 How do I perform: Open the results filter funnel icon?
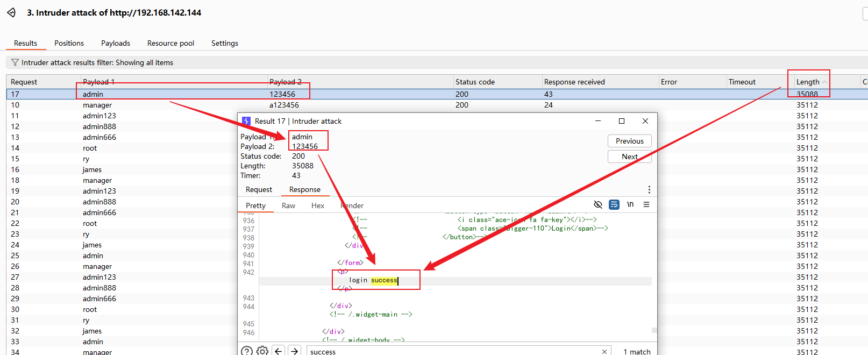(x=15, y=62)
